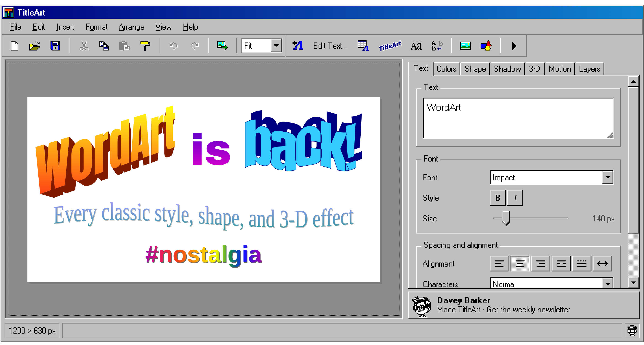Open the text table icon beside Edit Text
Viewport: 644px width, 345px height.
(x=363, y=46)
